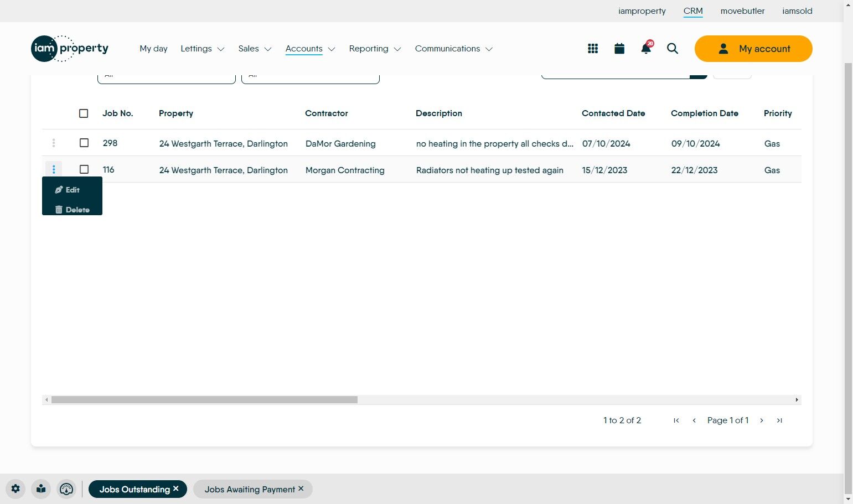Choose Delete from the row context menu
This screenshot has height=504, width=853.
[x=72, y=210]
